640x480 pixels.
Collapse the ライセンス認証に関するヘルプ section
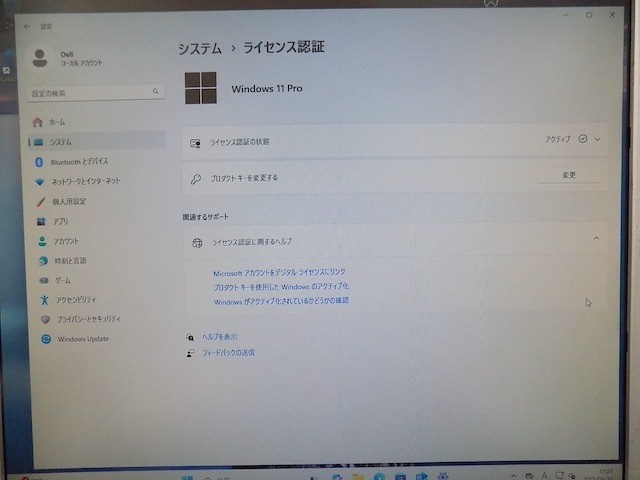(x=596, y=238)
